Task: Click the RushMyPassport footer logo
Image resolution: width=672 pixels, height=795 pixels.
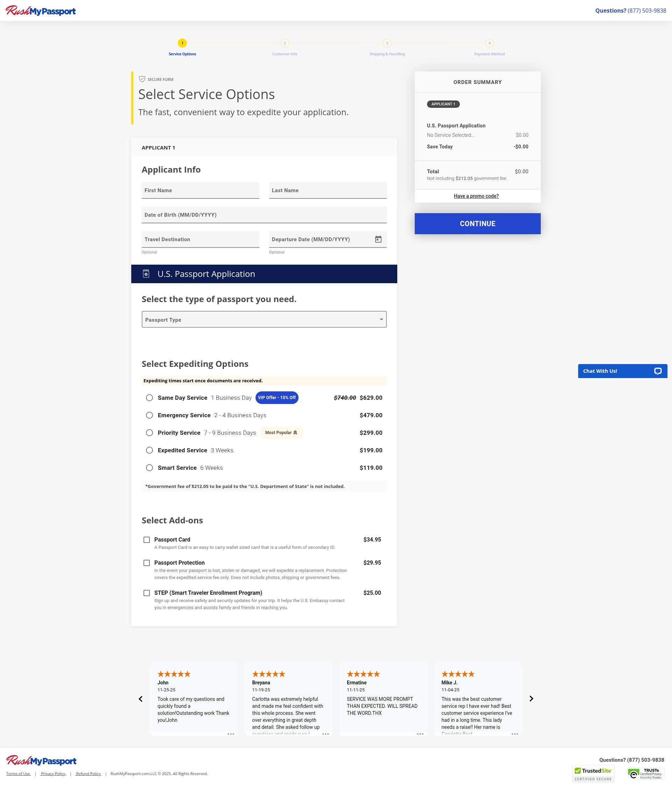Action: click(x=41, y=761)
